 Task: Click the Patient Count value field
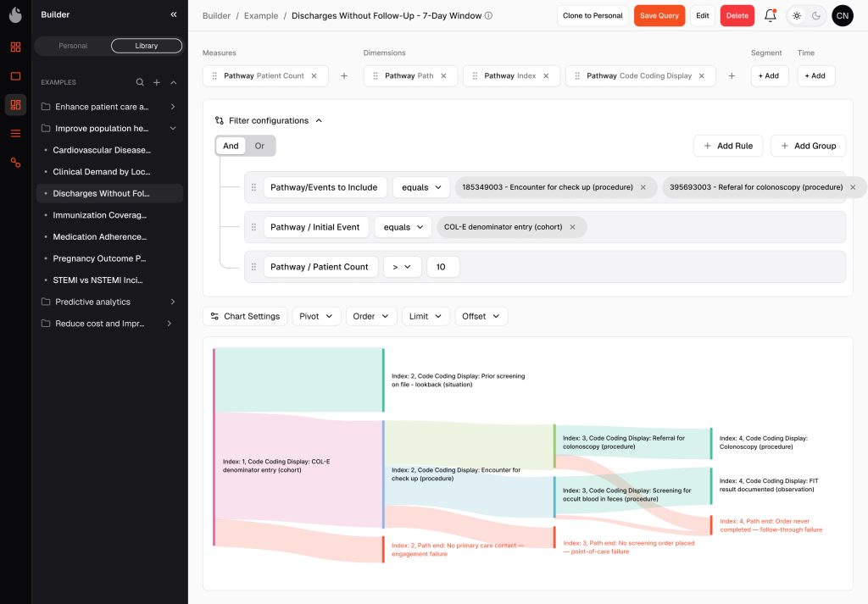(x=442, y=267)
